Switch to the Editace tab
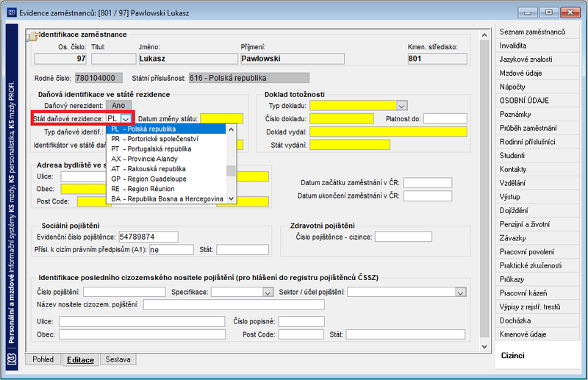Screen dimensions: 588x380 pyautogui.click(x=80, y=359)
